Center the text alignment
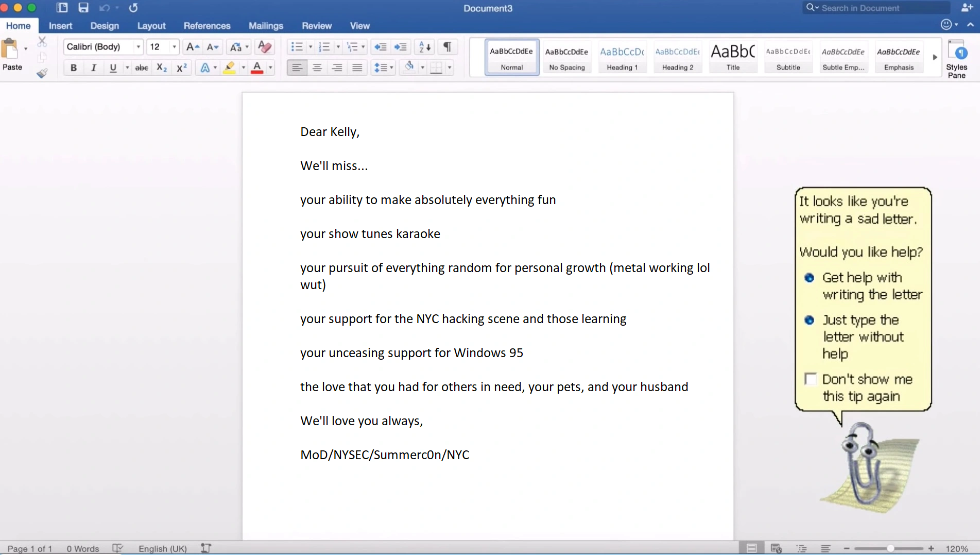This screenshot has height=555, width=980. [x=317, y=68]
